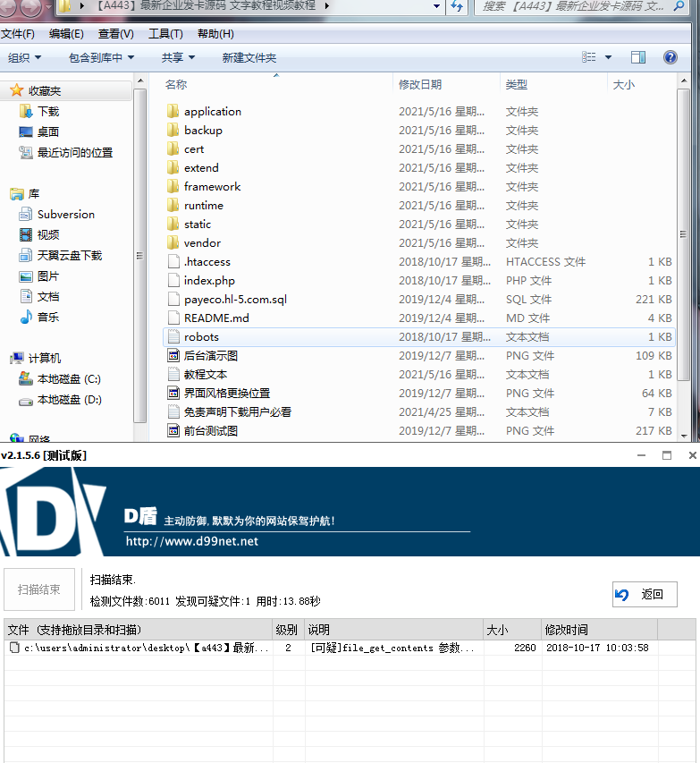Screen dimensions: 700x763
Task: Select the 界面风格更换位置 PNG icon
Action: click(173, 394)
